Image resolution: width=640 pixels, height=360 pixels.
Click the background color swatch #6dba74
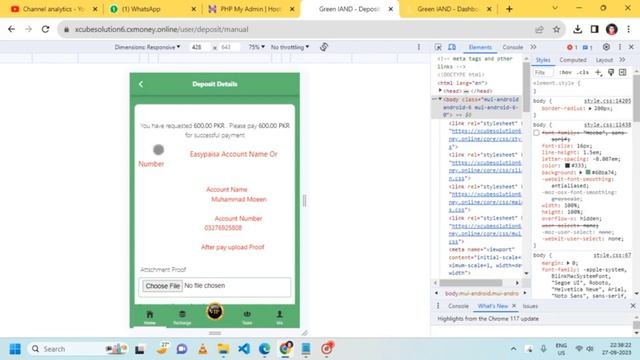pyautogui.click(x=588, y=172)
